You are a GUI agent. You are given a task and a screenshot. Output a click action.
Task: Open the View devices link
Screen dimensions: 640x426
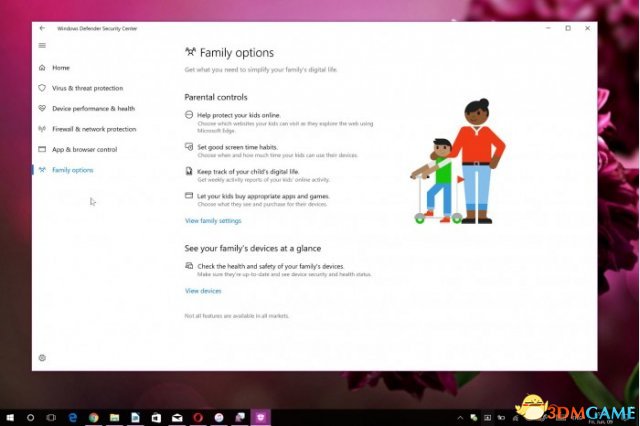(203, 291)
